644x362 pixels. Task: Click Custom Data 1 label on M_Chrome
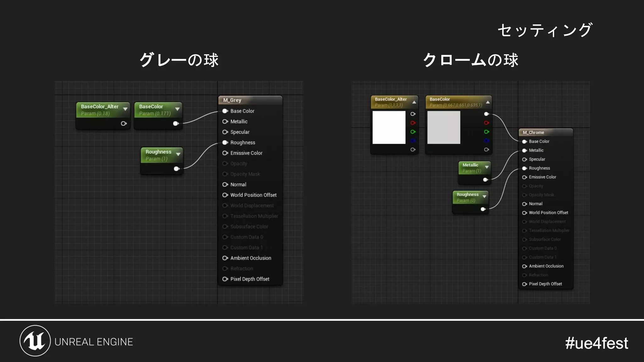[x=542, y=257]
